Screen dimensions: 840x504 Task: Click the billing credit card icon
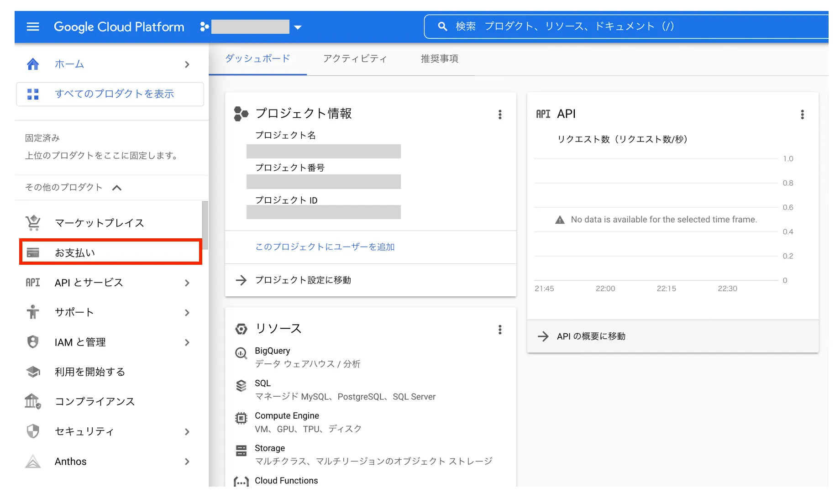(33, 252)
